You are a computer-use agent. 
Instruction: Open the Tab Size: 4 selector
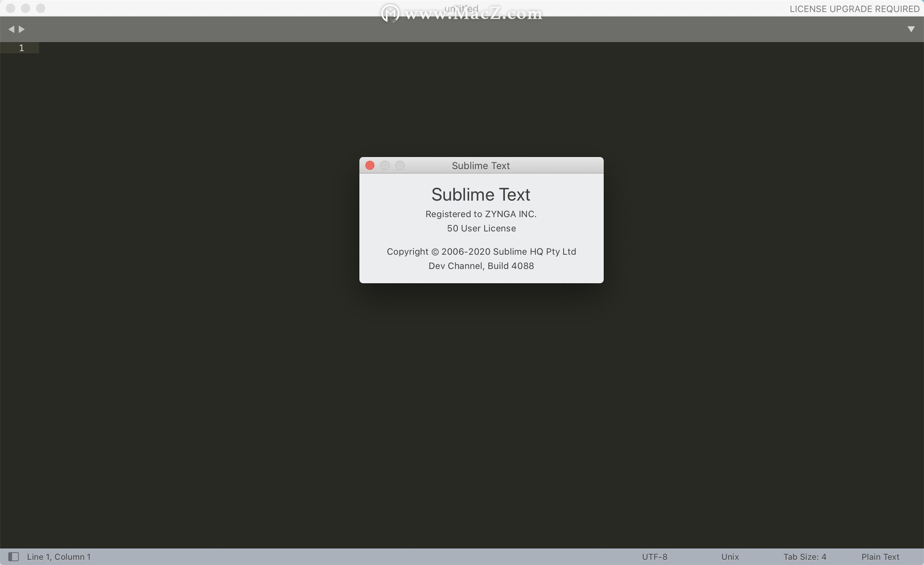805,556
